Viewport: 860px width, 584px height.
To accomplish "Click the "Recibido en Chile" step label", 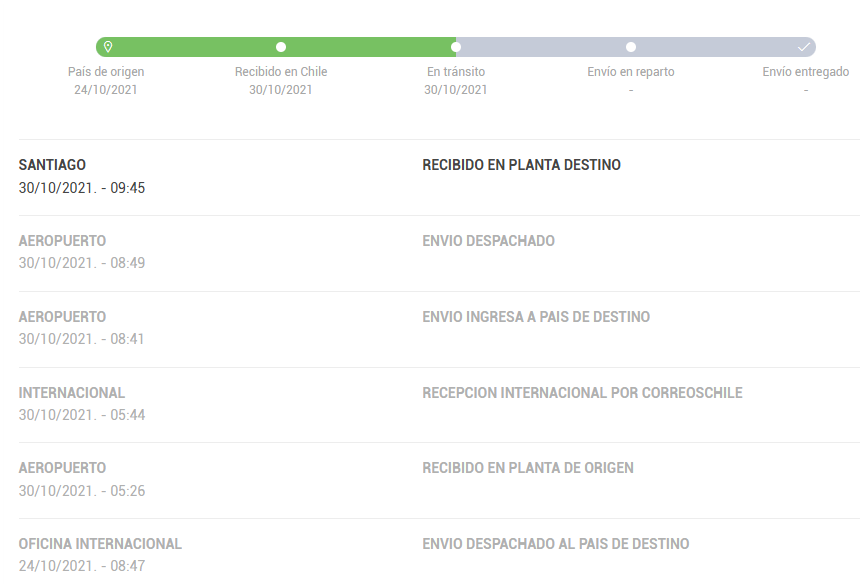I will [x=281, y=72].
